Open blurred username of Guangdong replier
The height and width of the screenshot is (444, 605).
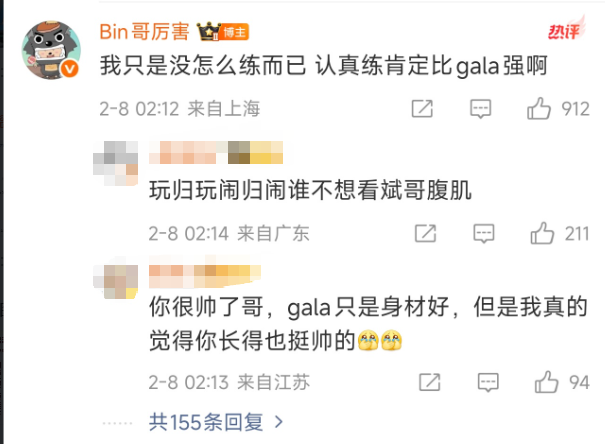(x=216, y=153)
